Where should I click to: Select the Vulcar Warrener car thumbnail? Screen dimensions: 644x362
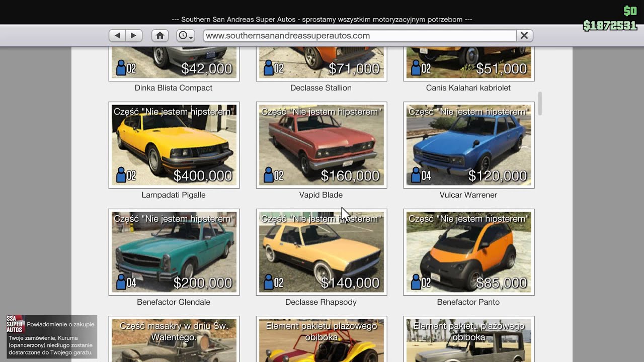469,145
